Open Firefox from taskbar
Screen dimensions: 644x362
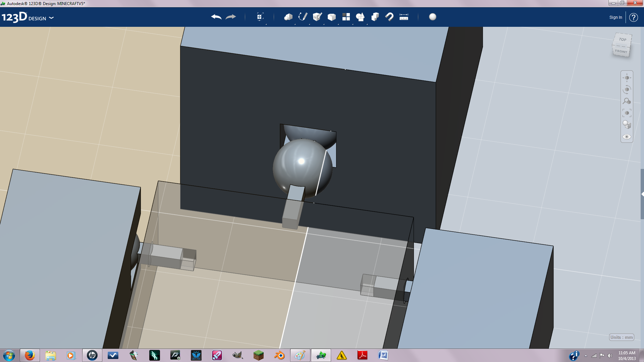[x=30, y=355]
